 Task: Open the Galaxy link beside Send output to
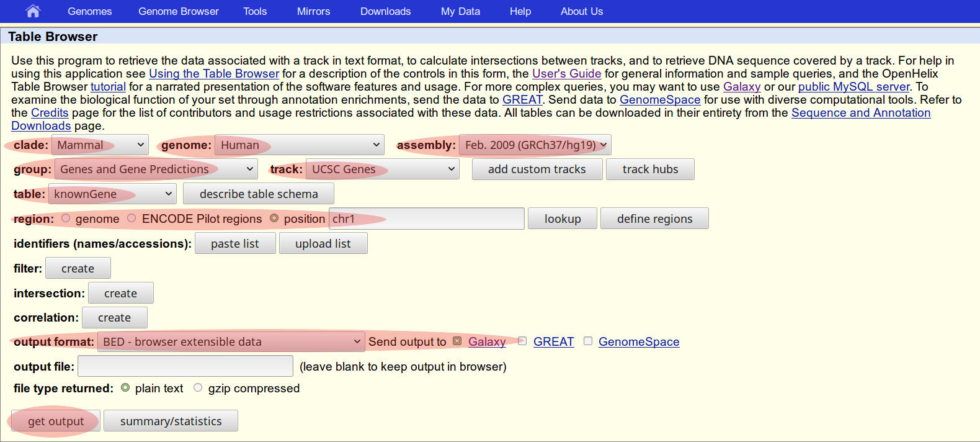click(487, 341)
